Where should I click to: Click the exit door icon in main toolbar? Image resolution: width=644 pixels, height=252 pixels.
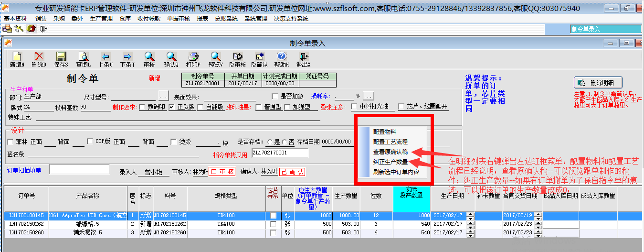click(43, 29)
